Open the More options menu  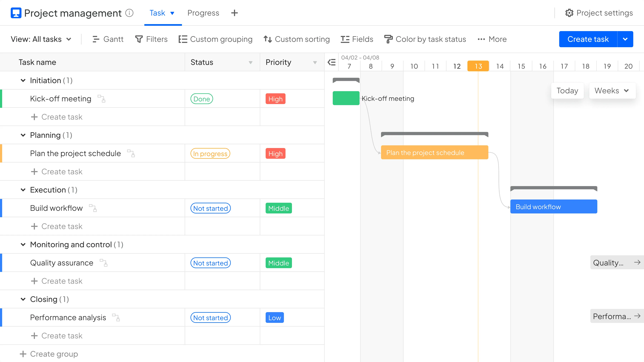pyautogui.click(x=492, y=39)
